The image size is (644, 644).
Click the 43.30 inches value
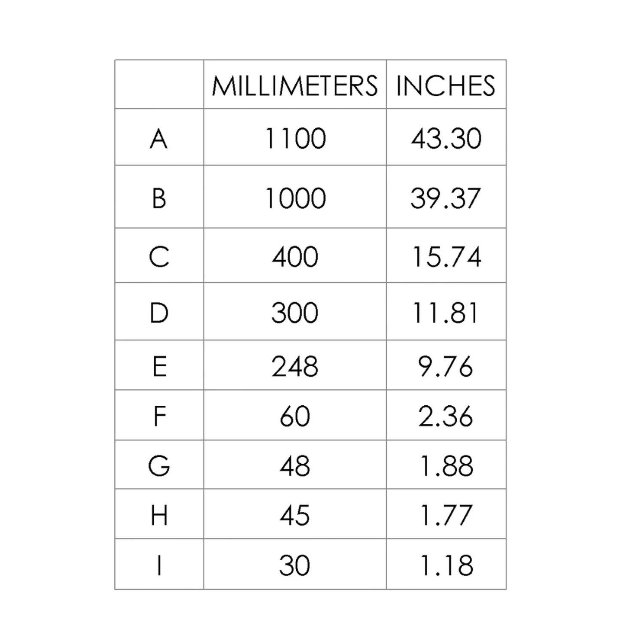[x=446, y=139]
